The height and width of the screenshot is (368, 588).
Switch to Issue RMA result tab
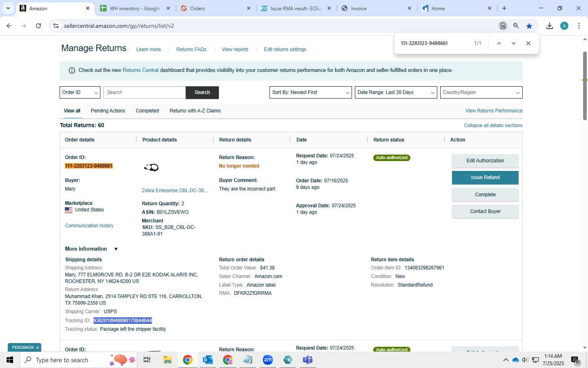[296, 8]
